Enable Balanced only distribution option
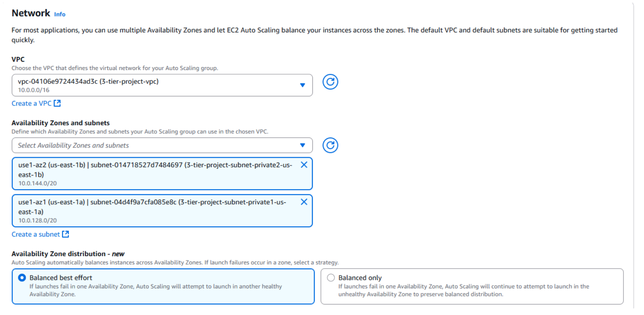The height and width of the screenshot is (315, 644). point(331,278)
